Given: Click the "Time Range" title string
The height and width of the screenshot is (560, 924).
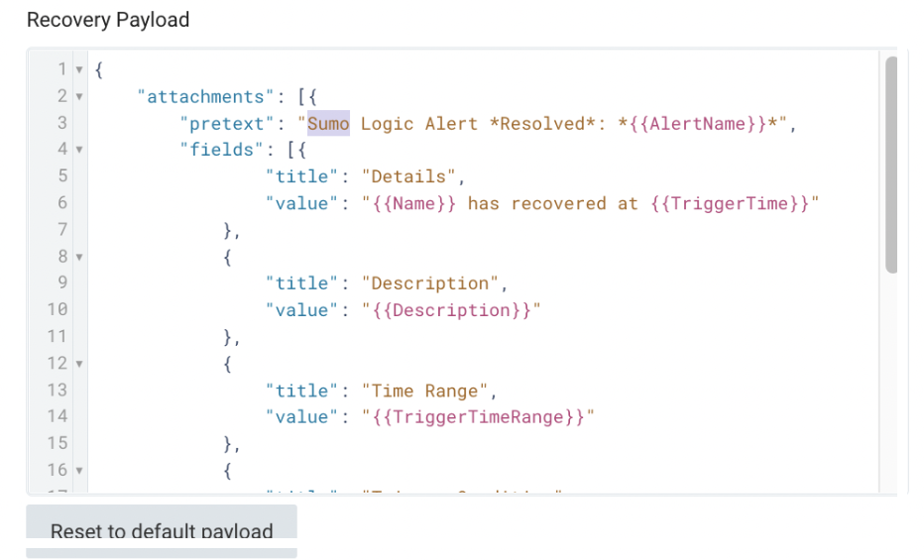Looking at the screenshot, I should point(424,392).
